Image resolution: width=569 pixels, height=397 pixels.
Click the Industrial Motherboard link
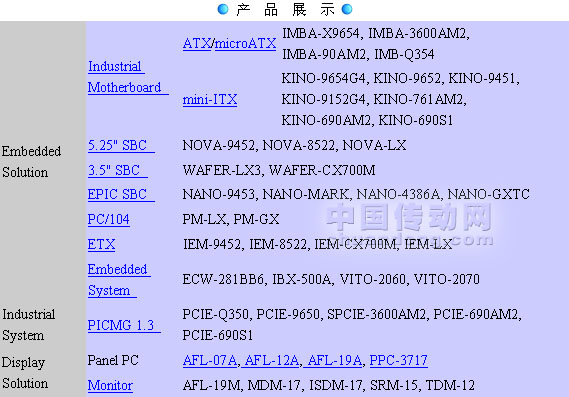pyautogui.click(x=128, y=77)
